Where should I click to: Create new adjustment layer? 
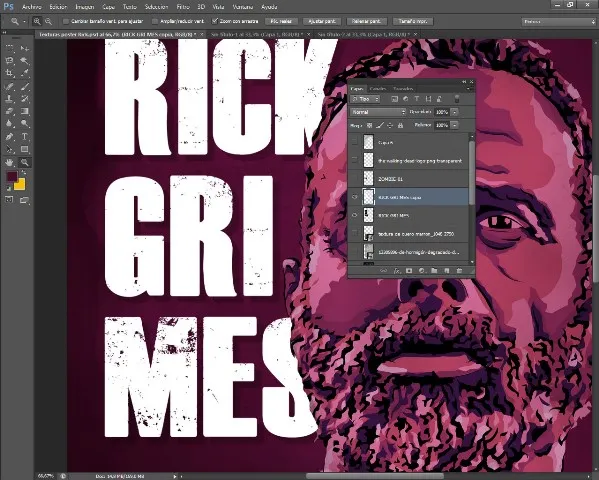point(422,271)
